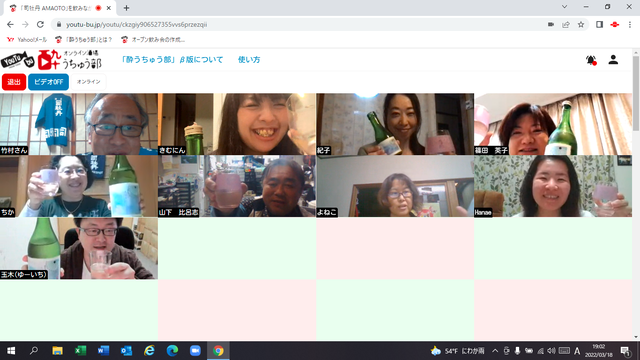640x360 pixels.
Task: Select きむにん video tile
Action: [237, 124]
